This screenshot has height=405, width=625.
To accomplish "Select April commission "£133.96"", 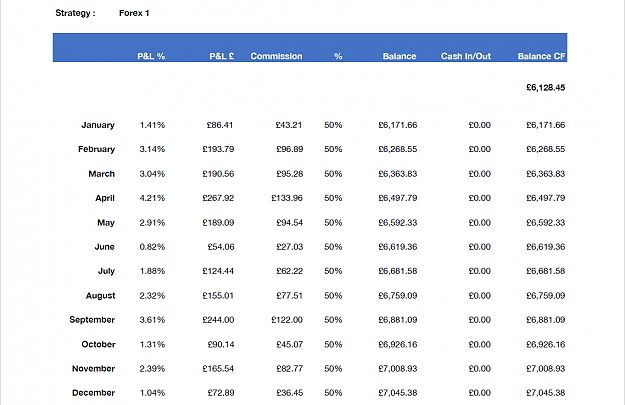I will click(x=287, y=198).
